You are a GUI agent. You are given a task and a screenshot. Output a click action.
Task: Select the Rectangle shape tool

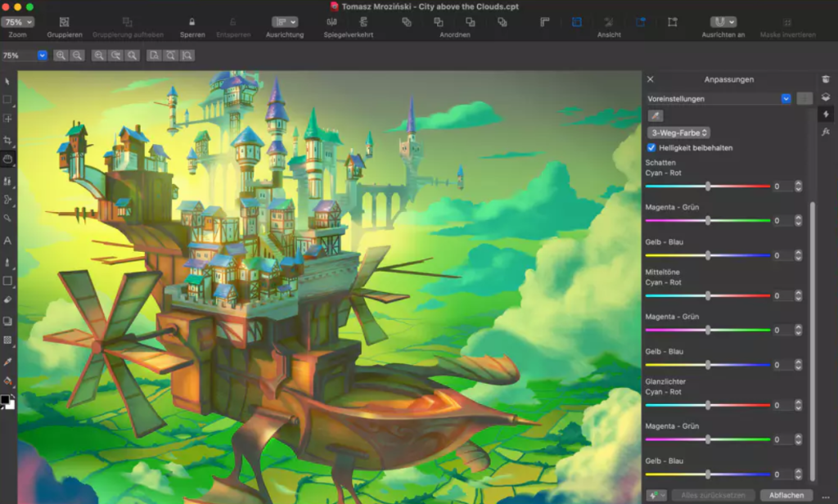[x=7, y=281]
